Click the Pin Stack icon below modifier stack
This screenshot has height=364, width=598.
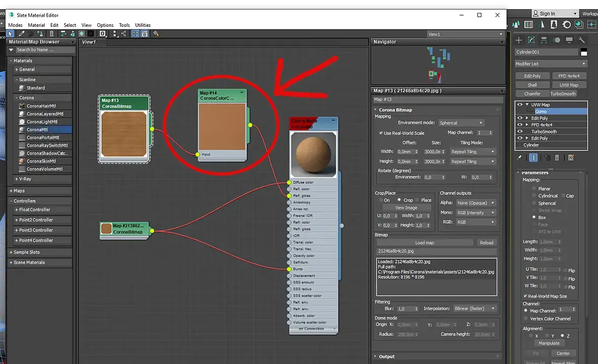click(519, 158)
